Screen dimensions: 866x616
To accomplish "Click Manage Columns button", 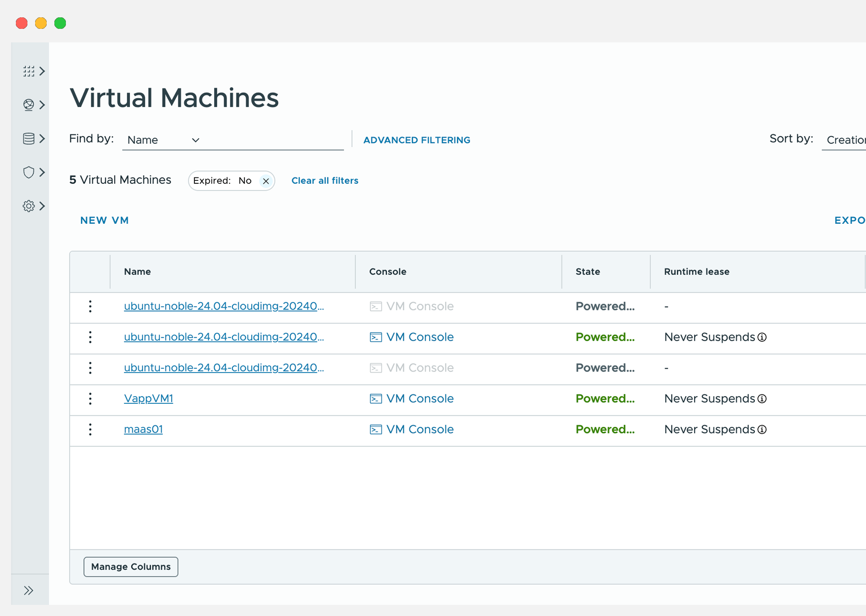I will click(x=131, y=567).
